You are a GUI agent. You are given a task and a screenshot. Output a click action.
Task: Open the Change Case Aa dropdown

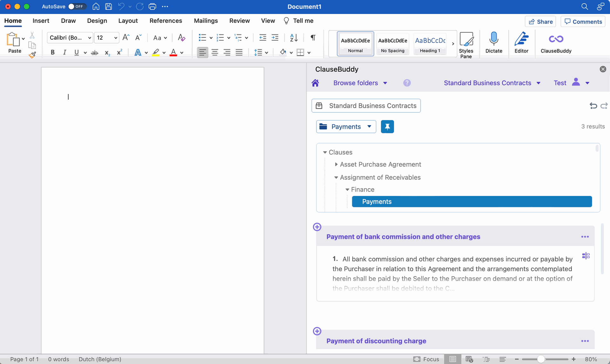click(160, 38)
